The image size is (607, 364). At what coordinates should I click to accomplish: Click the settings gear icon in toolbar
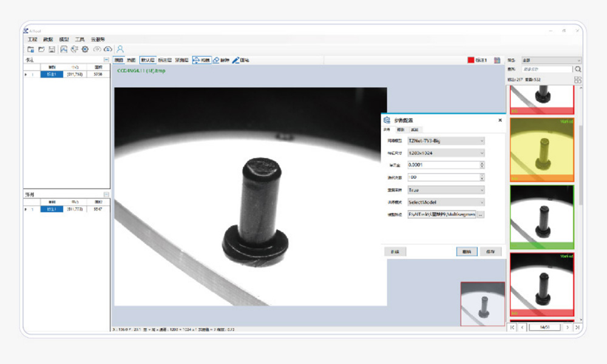point(85,49)
